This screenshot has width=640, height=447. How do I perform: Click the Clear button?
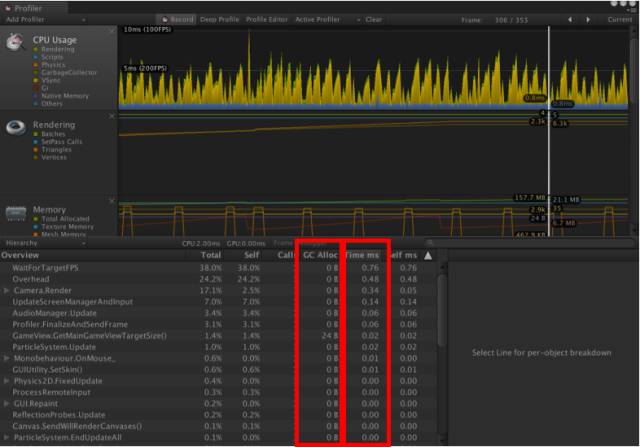click(373, 20)
